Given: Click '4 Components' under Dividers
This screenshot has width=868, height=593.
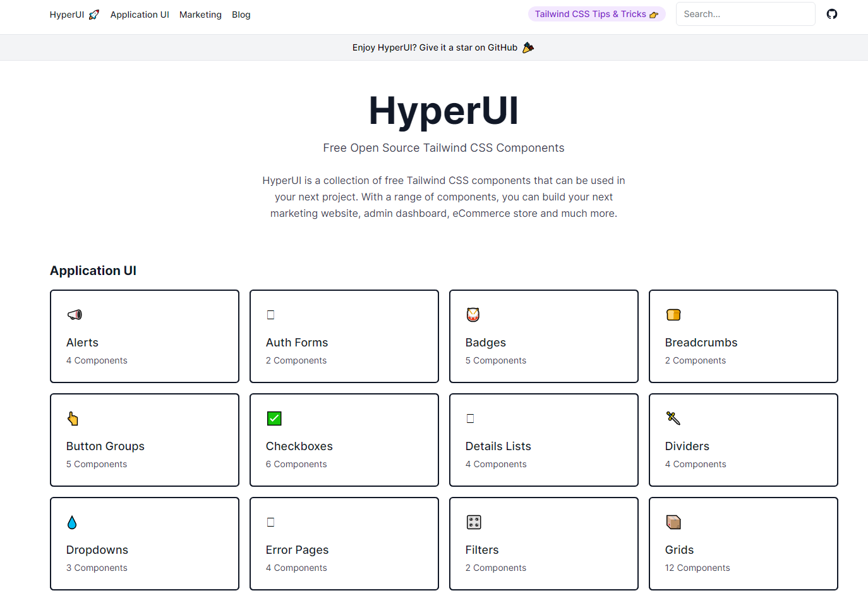Looking at the screenshot, I should [696, 464].
